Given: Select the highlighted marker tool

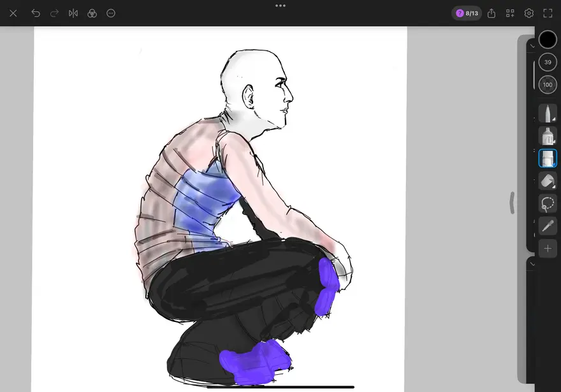Looking at the screenshot, I should 548,158.
